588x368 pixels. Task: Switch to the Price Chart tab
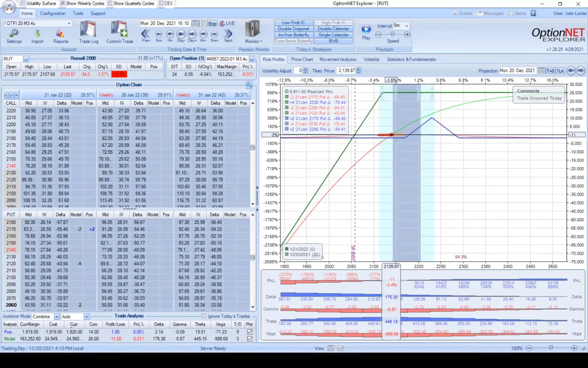(x=302, y=59)
